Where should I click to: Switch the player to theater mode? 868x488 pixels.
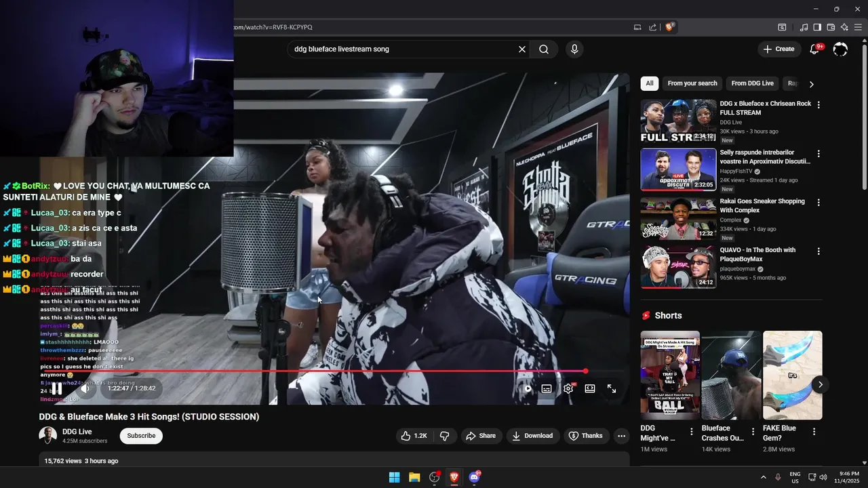pyautogui.click(x=590, y=388)
